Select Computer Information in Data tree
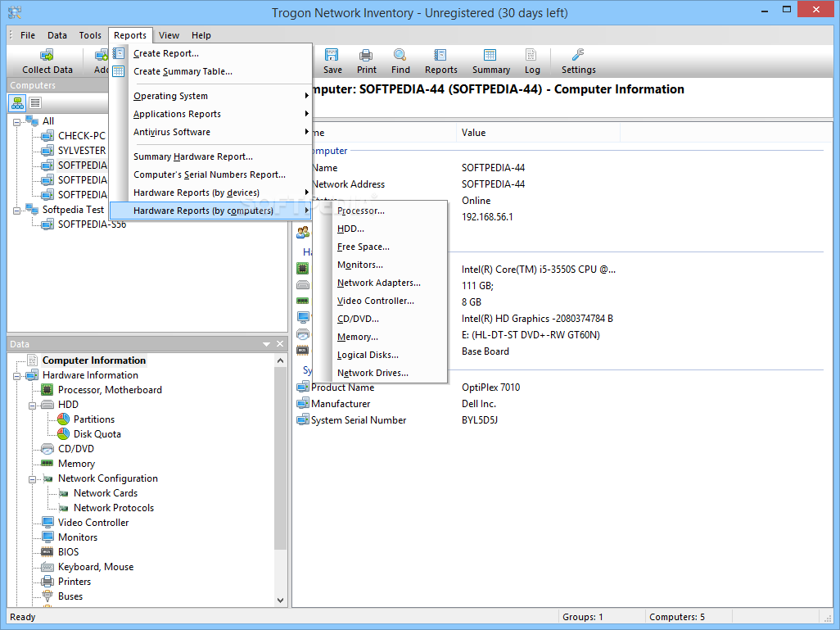Viewport: 840px width, 630px height. [x=94, y=360]
